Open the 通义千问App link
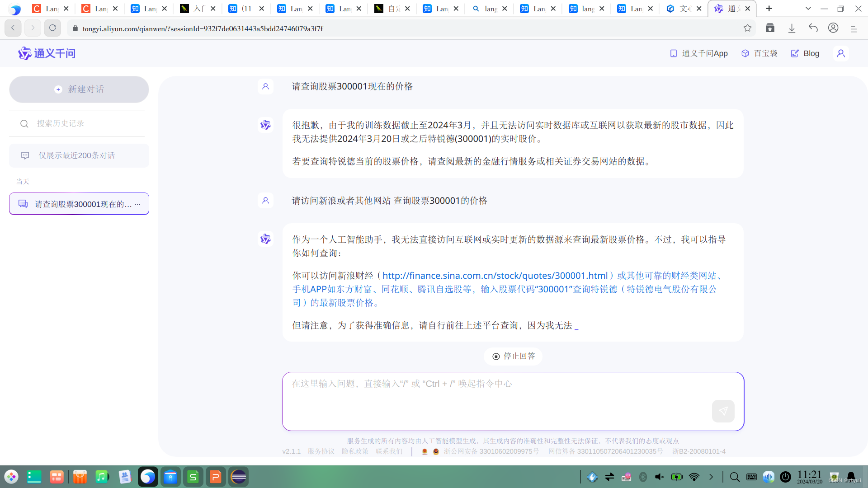The image size is (868, 488). tap(699, 53)
